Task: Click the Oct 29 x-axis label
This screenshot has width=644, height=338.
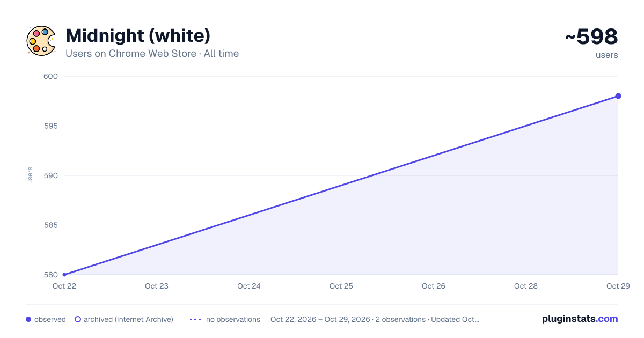Action: click(618, 286)
